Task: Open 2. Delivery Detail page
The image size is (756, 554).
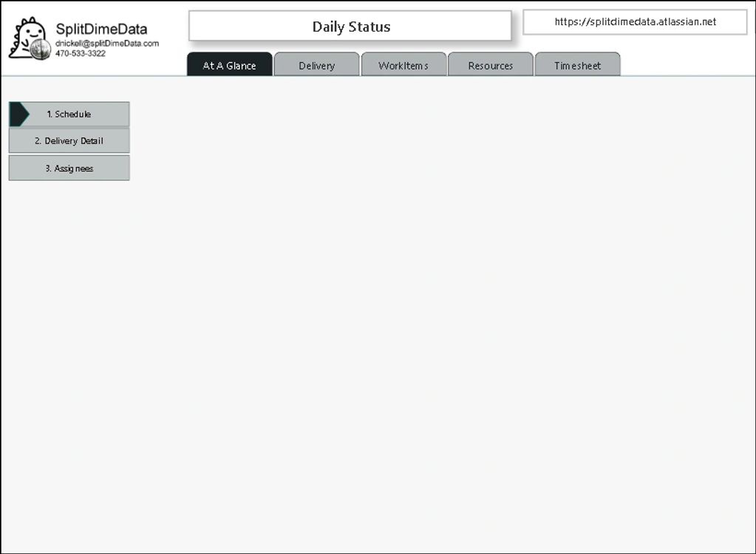Action: [x=69, y=140]
